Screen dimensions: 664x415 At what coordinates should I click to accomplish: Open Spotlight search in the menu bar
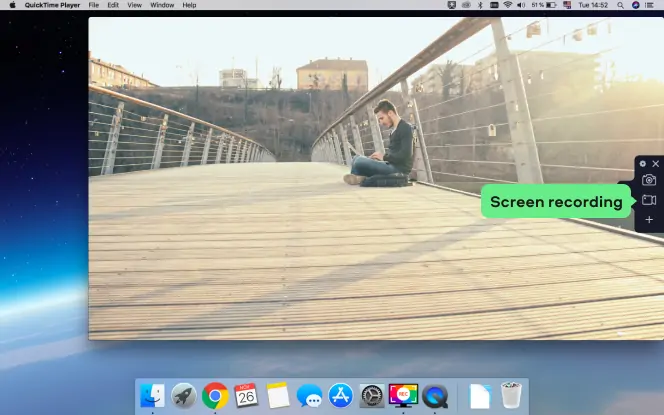tap(620, 5)
